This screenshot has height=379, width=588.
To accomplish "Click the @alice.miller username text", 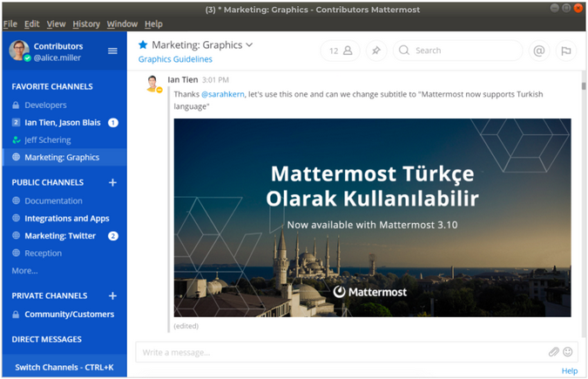I will [x=57, y=58].
